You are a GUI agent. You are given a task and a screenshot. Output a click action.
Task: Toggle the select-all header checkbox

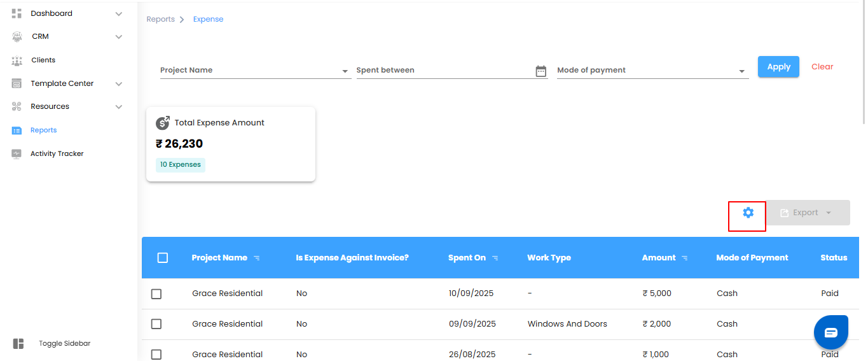click(162, 258)
